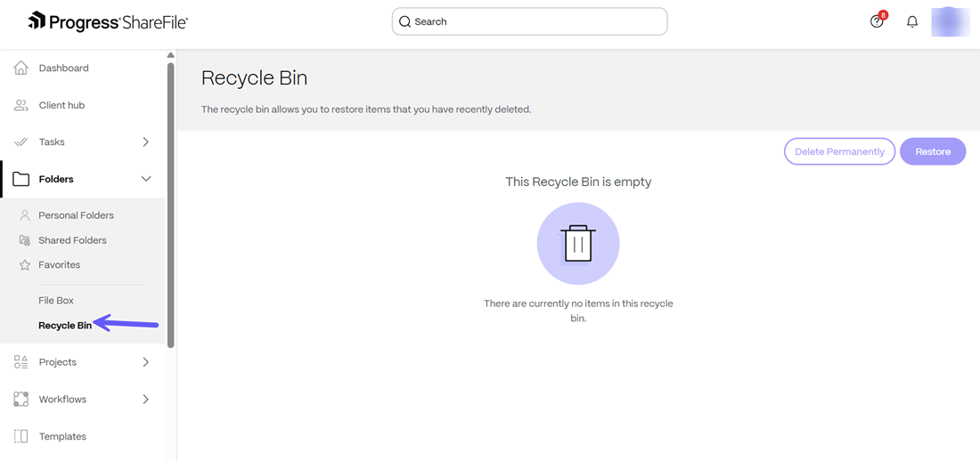Collapse the Folders section chevron

click(146, 179)
